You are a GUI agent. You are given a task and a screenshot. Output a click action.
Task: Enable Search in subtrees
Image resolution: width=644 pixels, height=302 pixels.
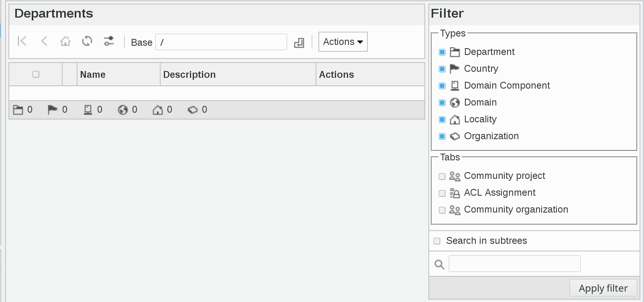(437, 241)
